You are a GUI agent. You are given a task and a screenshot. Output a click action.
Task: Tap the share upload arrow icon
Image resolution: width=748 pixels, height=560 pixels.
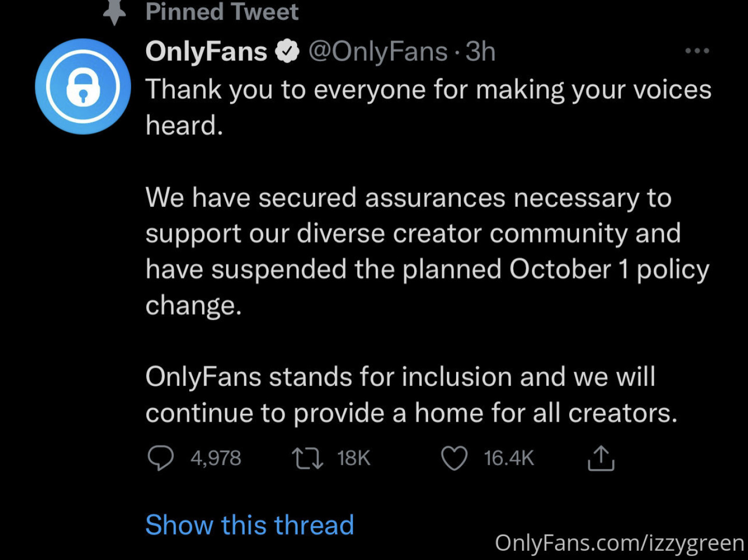(601, 458)
